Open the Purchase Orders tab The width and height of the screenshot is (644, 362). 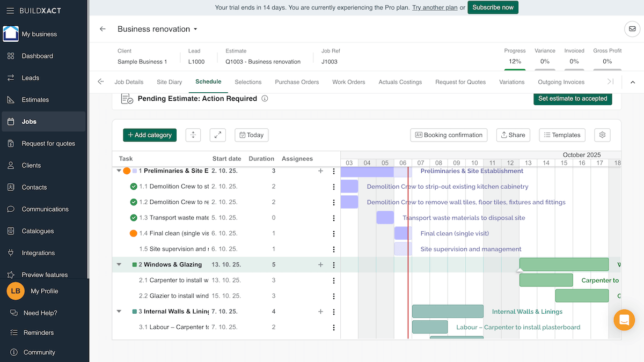297,82
